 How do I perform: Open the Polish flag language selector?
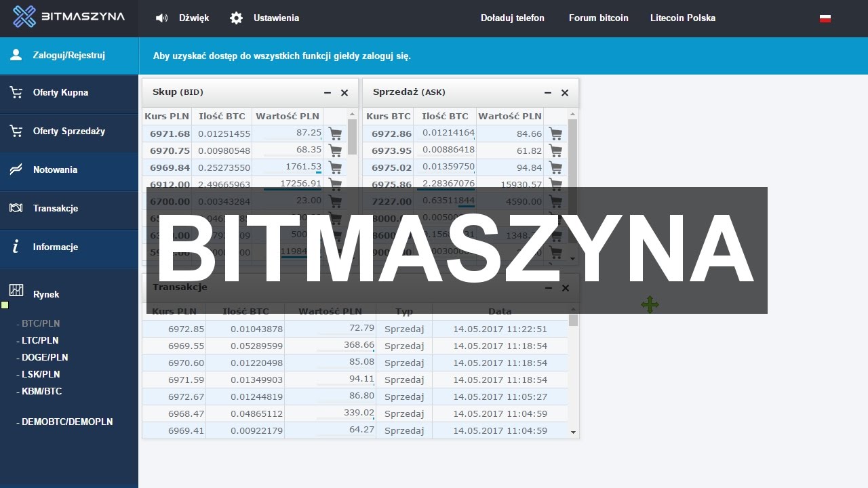point(825,18)
